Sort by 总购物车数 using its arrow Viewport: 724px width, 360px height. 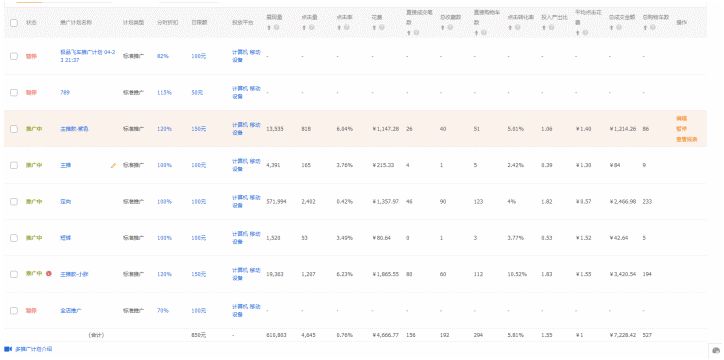point(645,28)
